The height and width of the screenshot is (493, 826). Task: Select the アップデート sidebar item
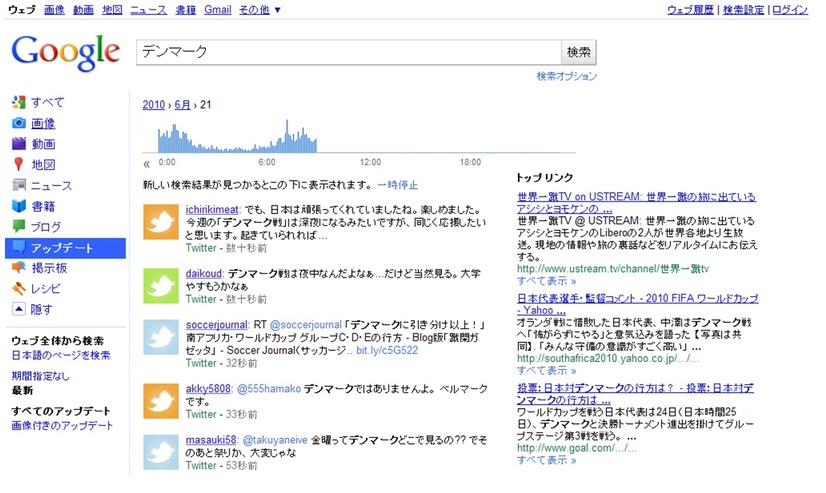coord(65,248)
